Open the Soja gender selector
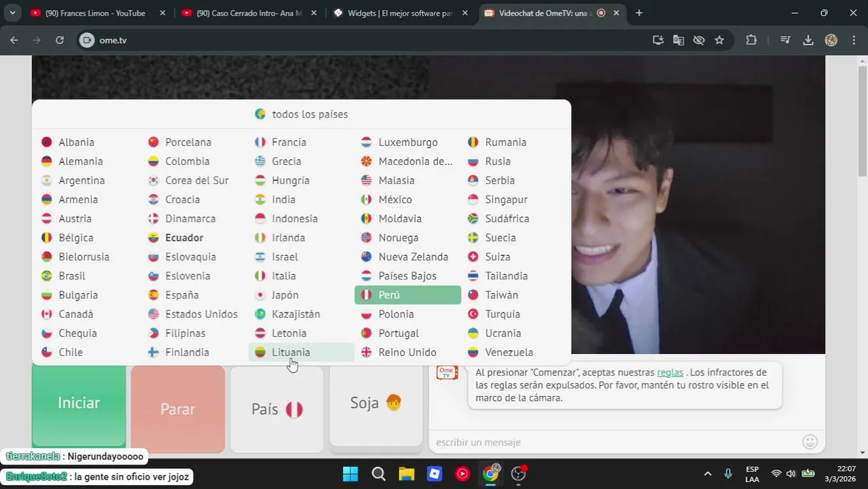868x489 pixels. pos(376,405)
